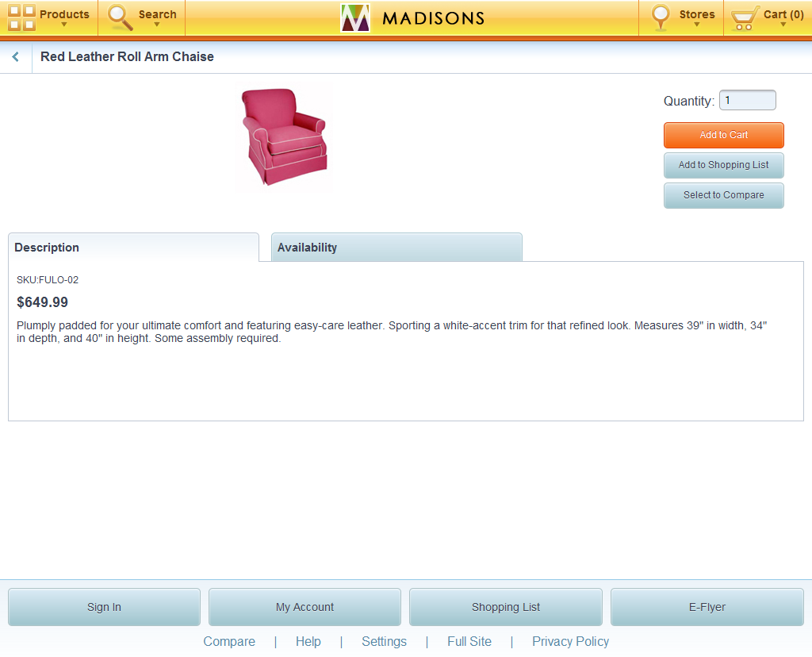Click the Quantity input field
Image resolution: width=812 pixels, height=657 pixels.
pos(746,99)
